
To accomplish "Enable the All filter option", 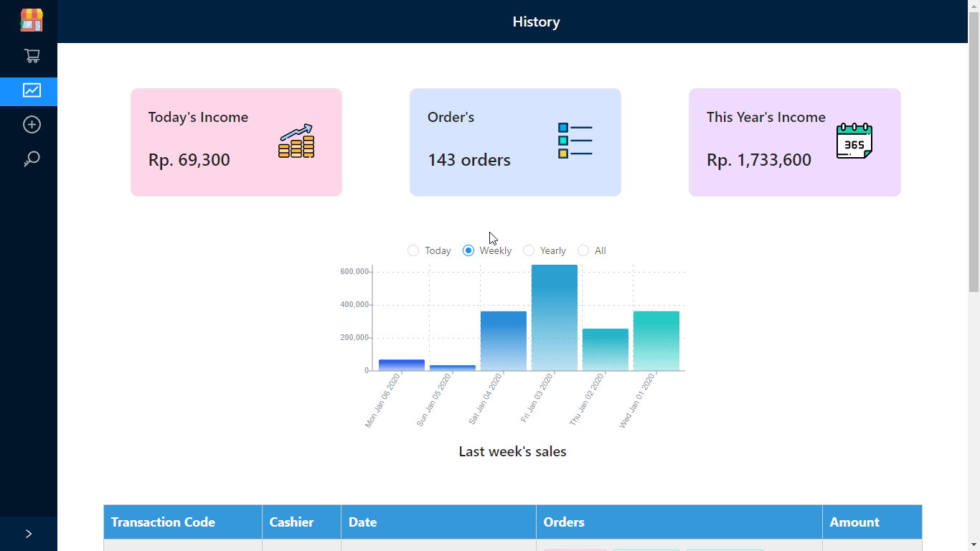I will click(x=583, y=250).
